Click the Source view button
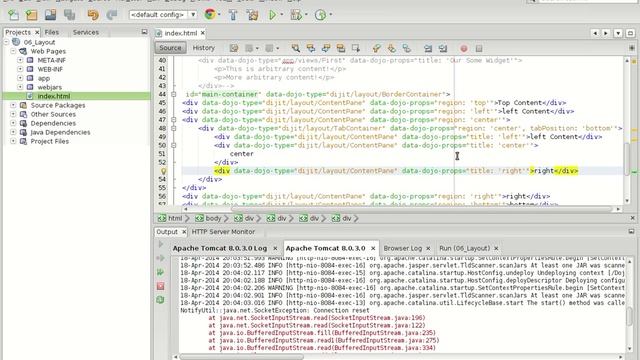The image size is (640, 360). (x=170, y=48)
